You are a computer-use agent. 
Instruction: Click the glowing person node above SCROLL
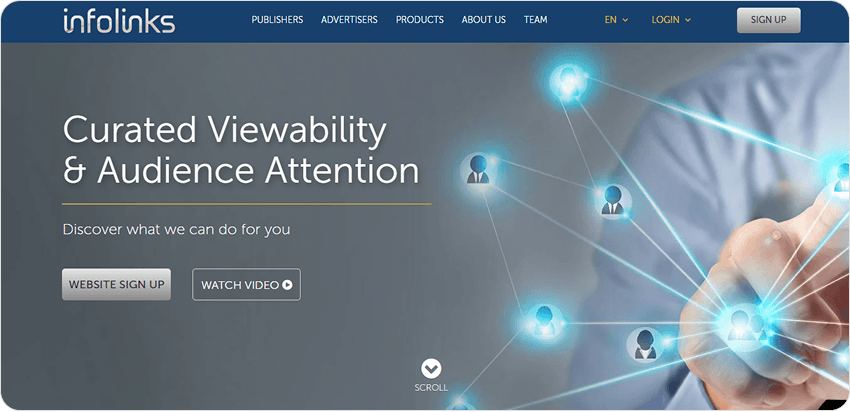[x=546, y=318]
